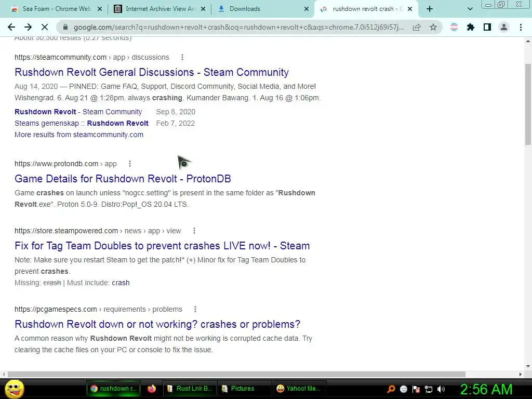Click the magnifier tray icon

tap(391, 389)
